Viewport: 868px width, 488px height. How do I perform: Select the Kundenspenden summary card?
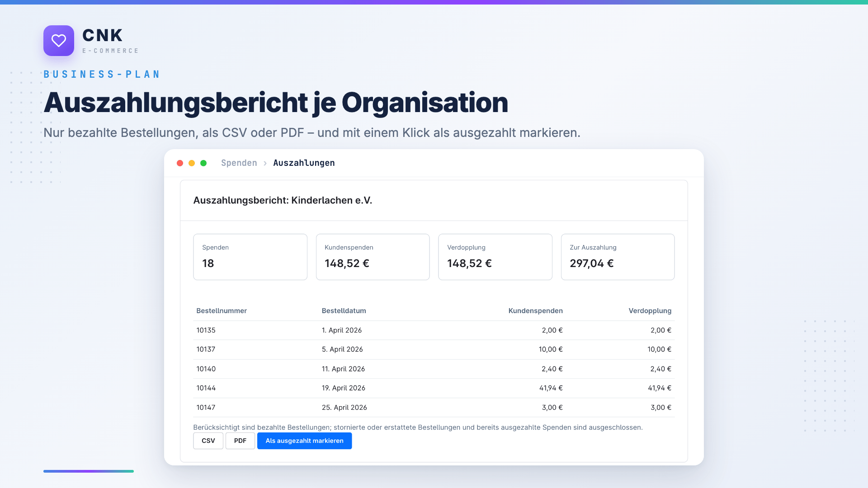(373, 257)
